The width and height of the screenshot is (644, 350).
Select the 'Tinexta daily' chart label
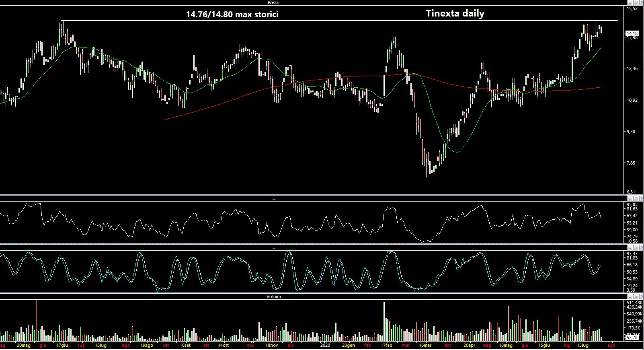(455, 13)
